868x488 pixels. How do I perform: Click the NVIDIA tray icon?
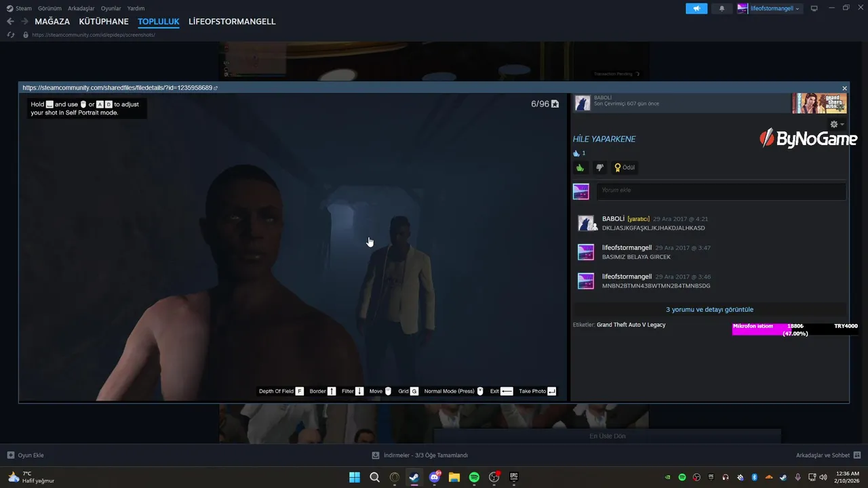tap(668, 477)
